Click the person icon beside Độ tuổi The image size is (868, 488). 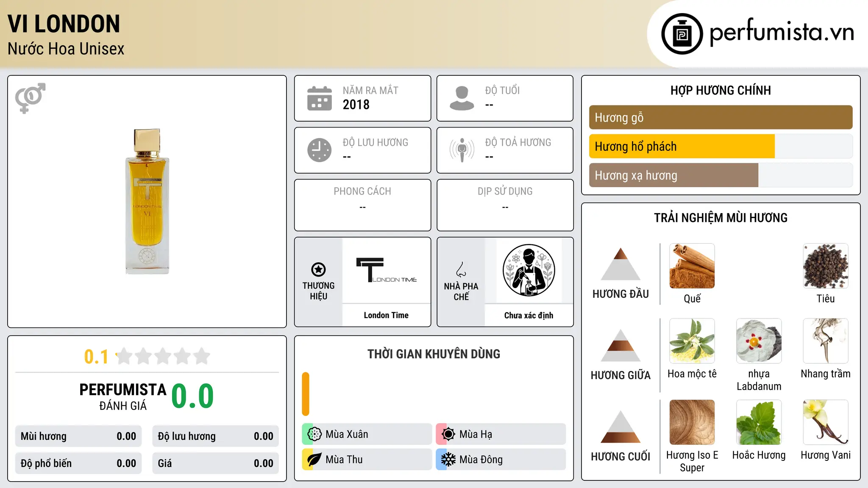click(x=462, y=98)
